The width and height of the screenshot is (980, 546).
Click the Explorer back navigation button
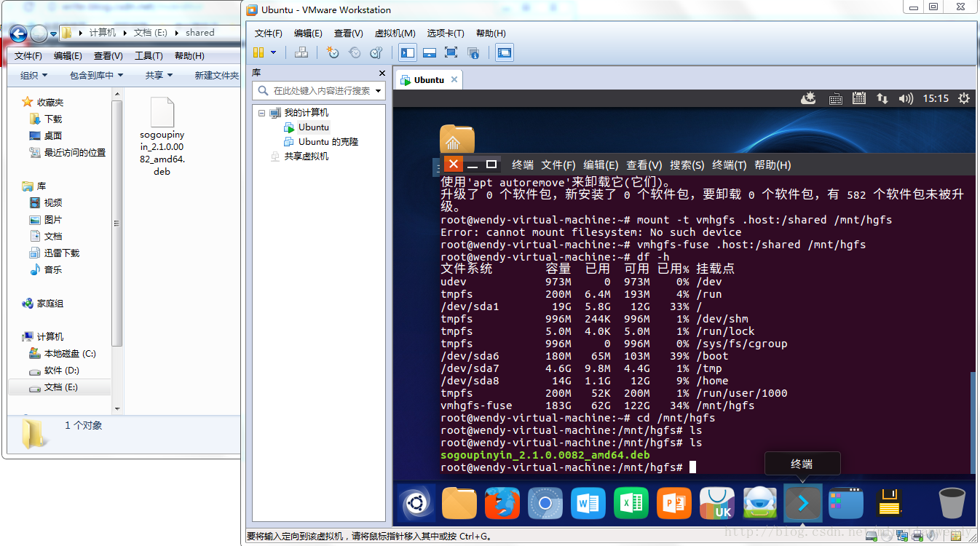click(x=18, y=33)
